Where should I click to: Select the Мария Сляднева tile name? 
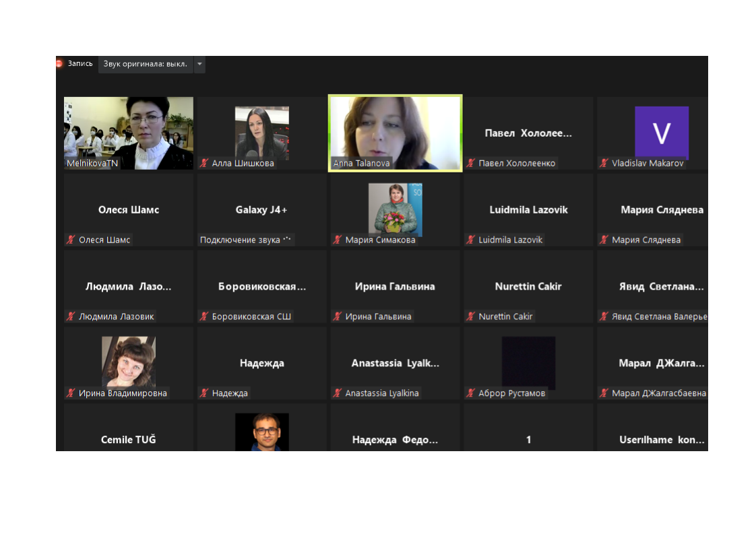coord(662,209)
